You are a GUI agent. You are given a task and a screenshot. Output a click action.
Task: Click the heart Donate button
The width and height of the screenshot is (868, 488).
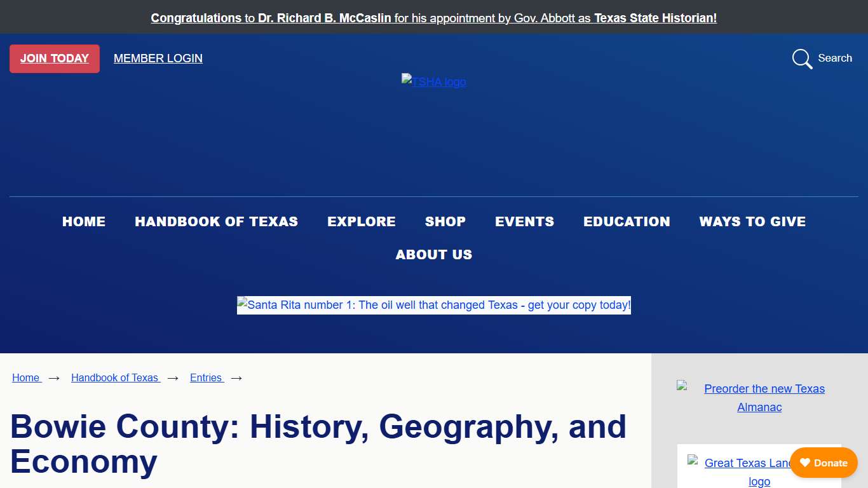(824, 463)
